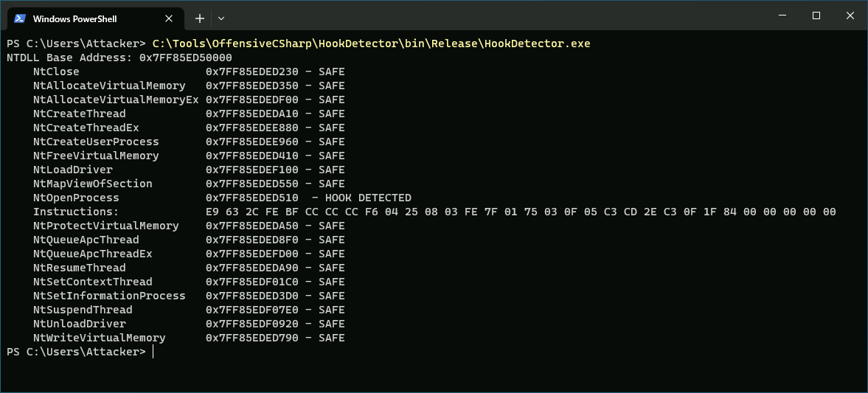Maximize the terminal window

pos(816,15)
